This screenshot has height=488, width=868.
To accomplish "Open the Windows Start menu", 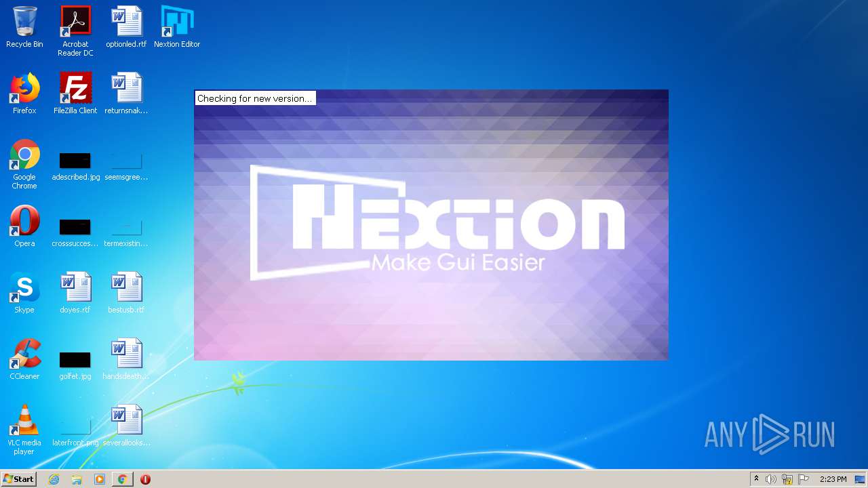I will pyautogui.click(x=18, y=479).
